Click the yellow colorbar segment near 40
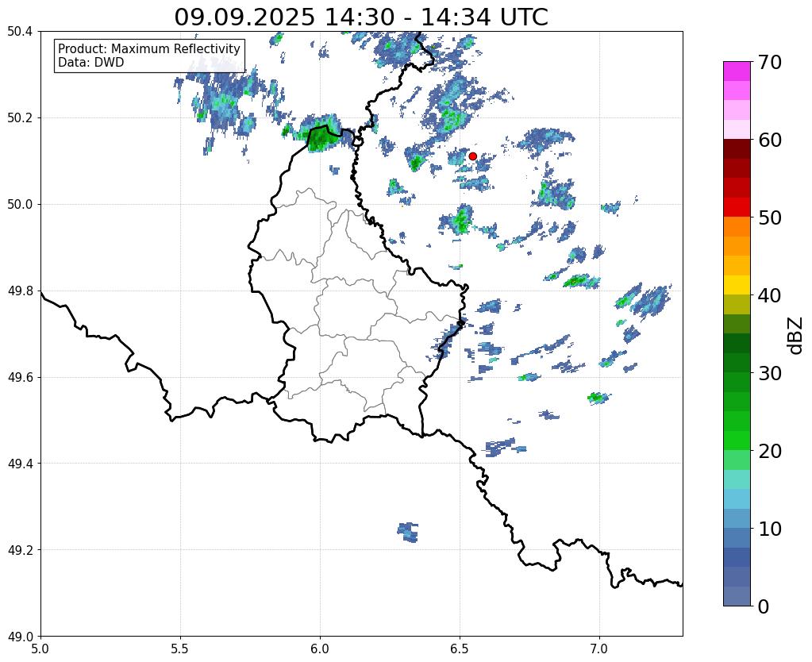The height and width of the screenshot is (662, 812). pyautogui.click(x=737, y=285)
